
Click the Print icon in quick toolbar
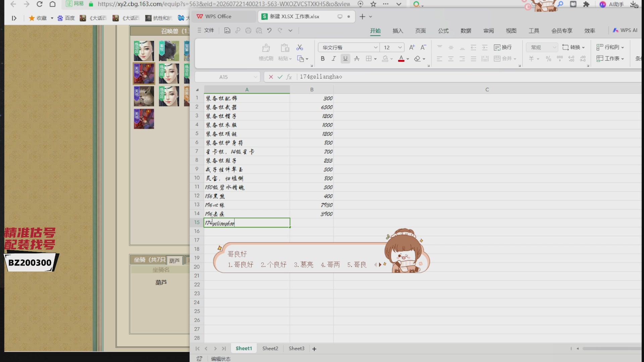[248, 31]
